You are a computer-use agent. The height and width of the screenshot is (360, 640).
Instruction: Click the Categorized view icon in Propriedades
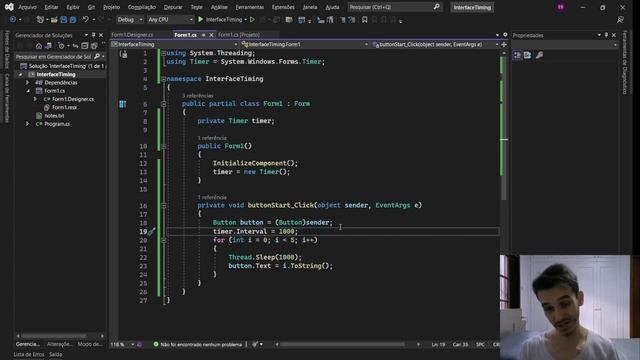point(517,55)
